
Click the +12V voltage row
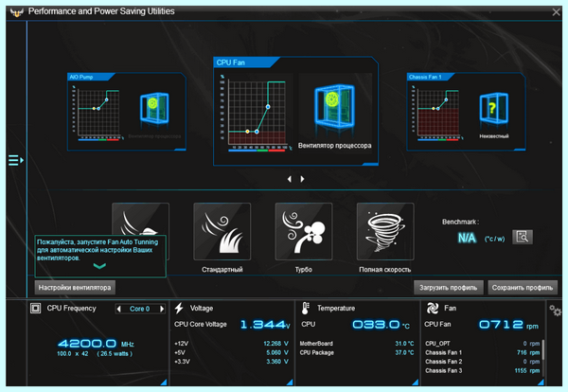[231, 344]
